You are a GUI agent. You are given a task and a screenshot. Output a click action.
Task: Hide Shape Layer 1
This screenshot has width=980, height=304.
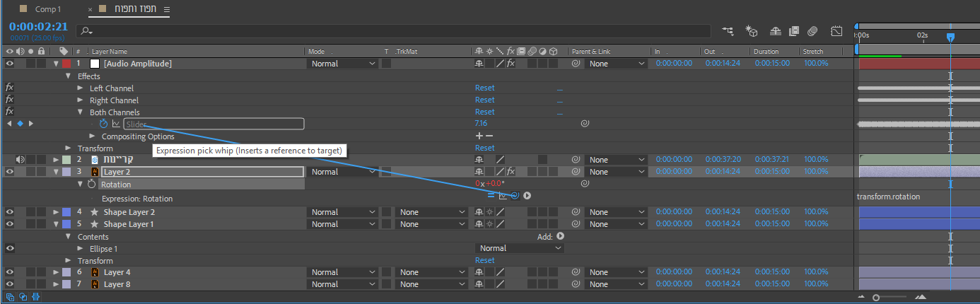(10, 224)
